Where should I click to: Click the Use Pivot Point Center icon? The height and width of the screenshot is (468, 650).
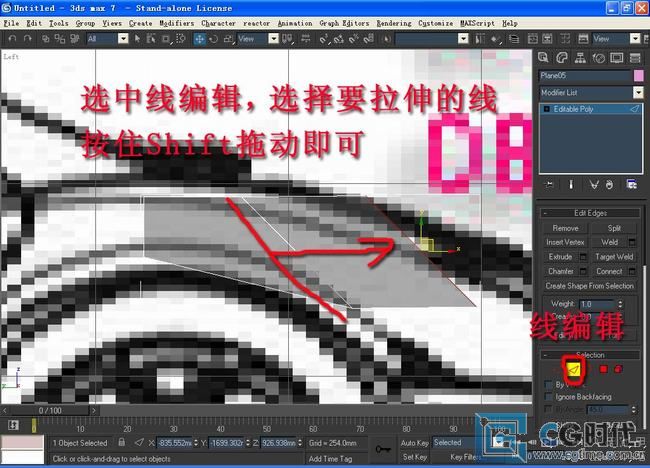coord(287,39)
